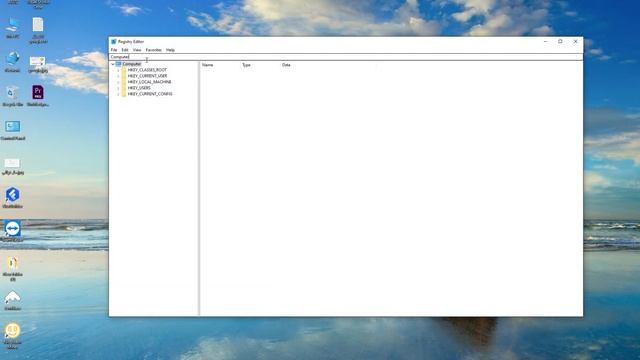Viewport: 640px width, 360px height.
Task: Collapse the Computer root node arrow
Action: click(113, 64)
